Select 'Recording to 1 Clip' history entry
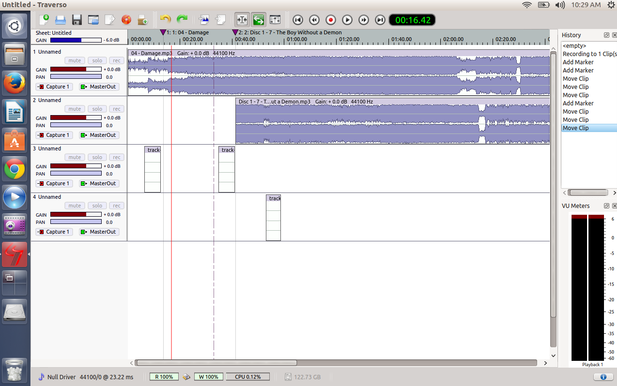Viewport: 617px width, 386px height. [589, 54]
